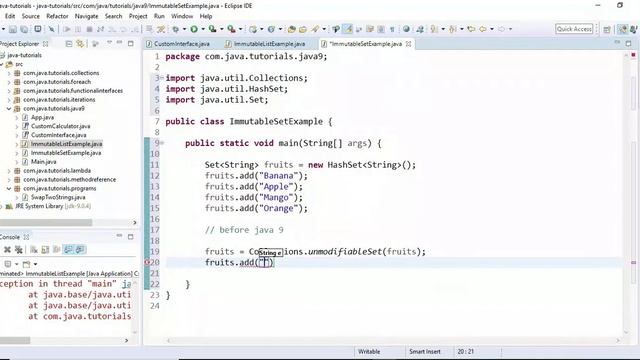Expand com.java.tutorials.lambda package
The image size is (640, 360).
pos(9,171)
